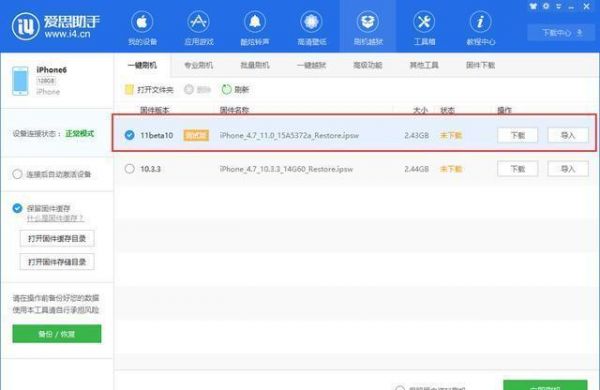The image size is (600, 390).
Task: Click the 128GB capacity label
Action: [x=46, y=81]
